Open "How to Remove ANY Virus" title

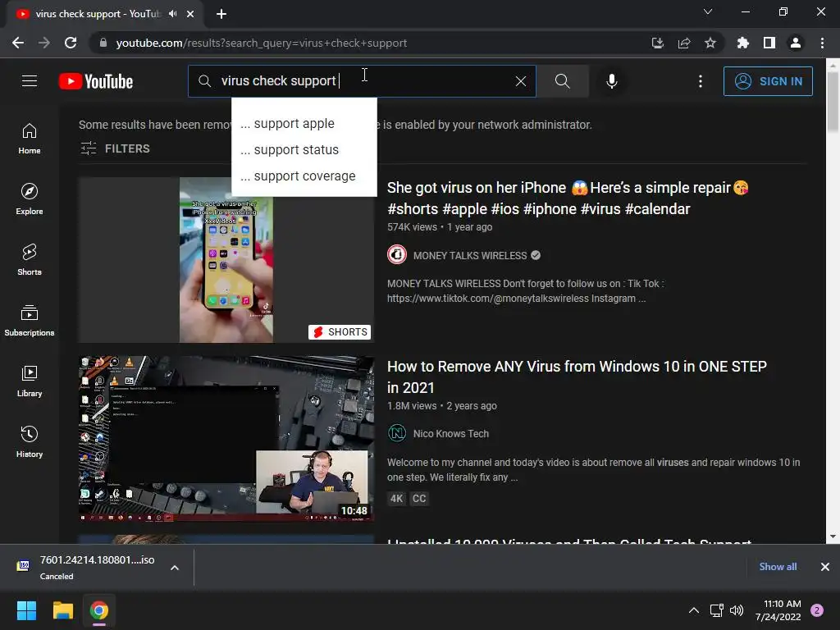coord(577,377)
